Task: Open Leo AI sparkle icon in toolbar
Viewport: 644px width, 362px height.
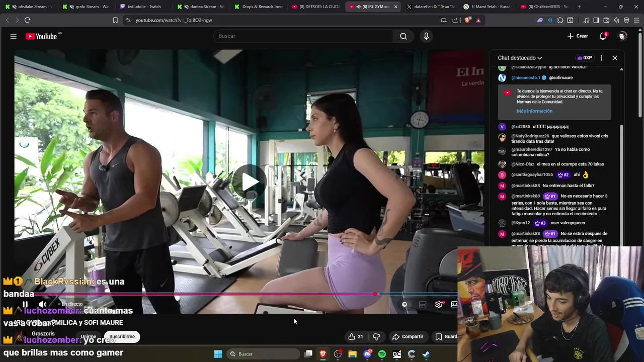Action: pos(616,20)
